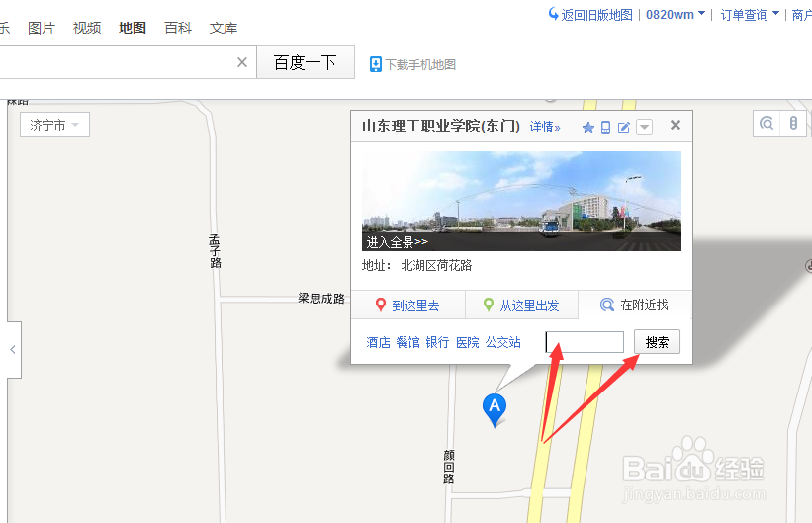Select the 在附近找 tab
The width and height of the screenshot is (812, 523).
tap(635, 305)
